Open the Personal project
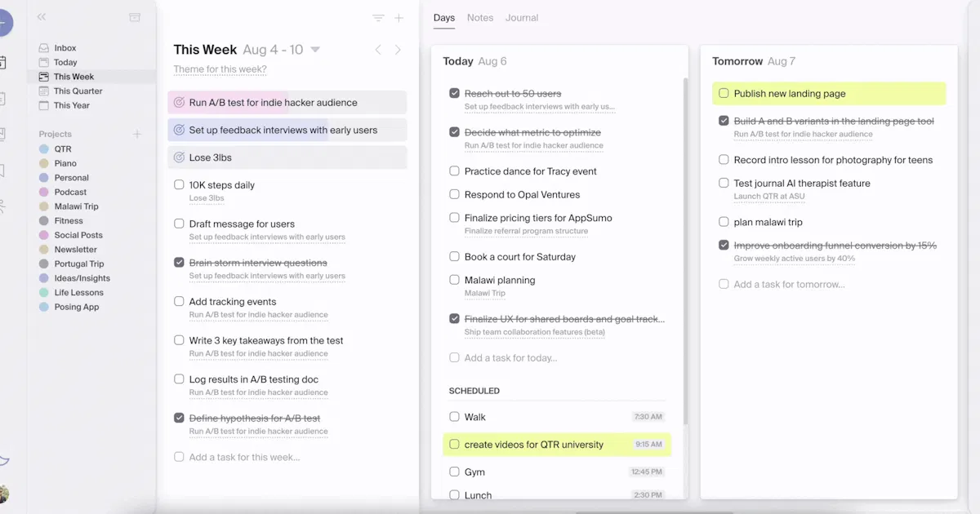The height and width of the screenshot is (514, 980). pos(71,178)
